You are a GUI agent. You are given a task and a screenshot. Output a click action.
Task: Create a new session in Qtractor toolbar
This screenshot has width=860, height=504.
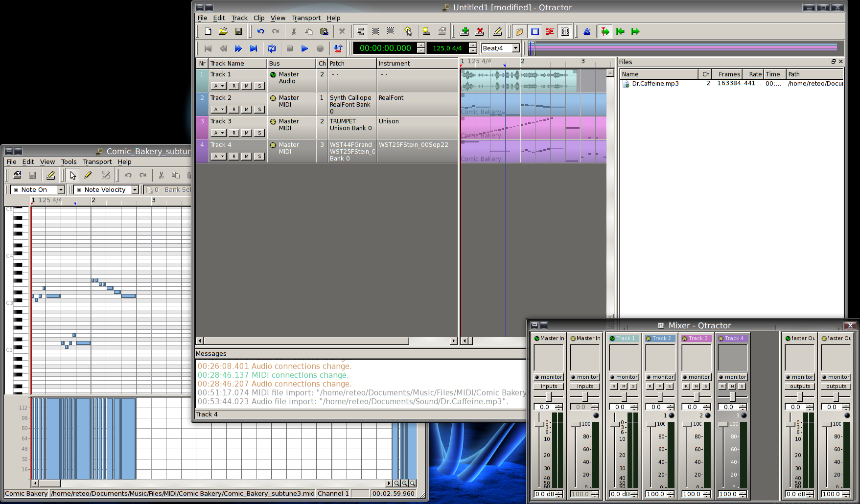pos(208,31)
